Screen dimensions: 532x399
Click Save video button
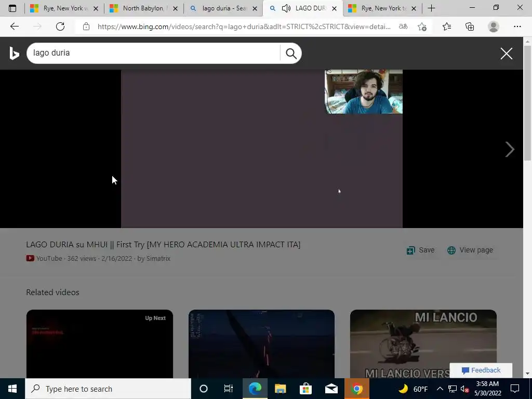pos(420,250)
